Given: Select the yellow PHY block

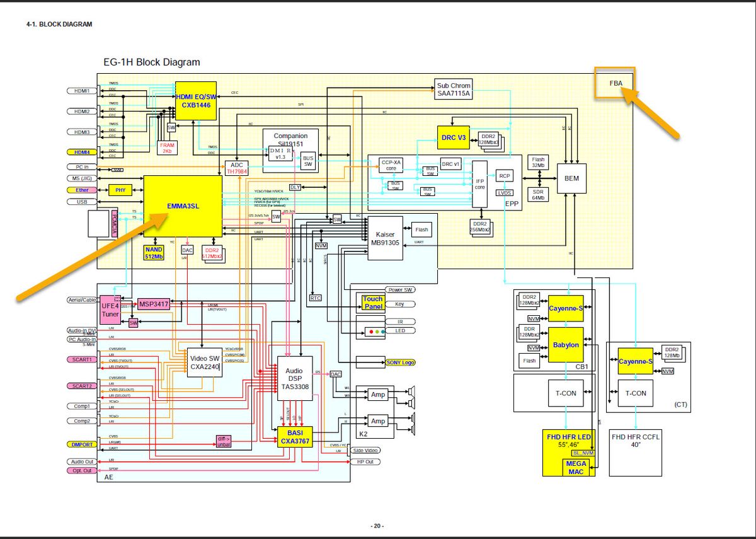Looking at the screenshot, I should [x=120, y=190].
